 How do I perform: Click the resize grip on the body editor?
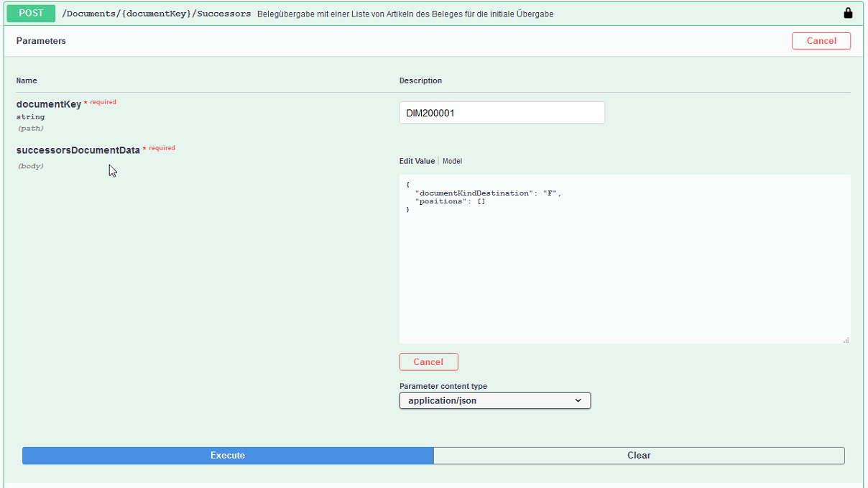click(846, 339)
